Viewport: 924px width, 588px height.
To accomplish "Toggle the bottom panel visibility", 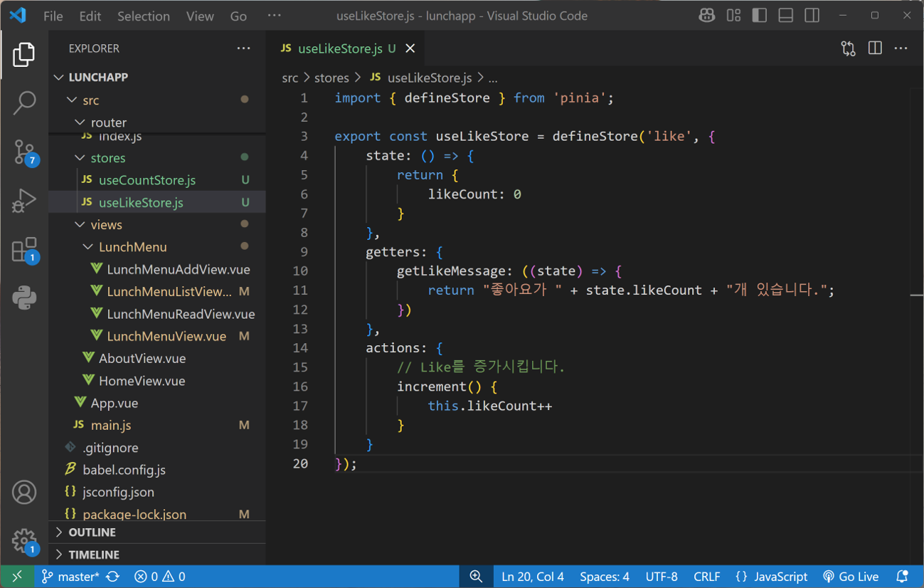I will (x=786, y=16).
